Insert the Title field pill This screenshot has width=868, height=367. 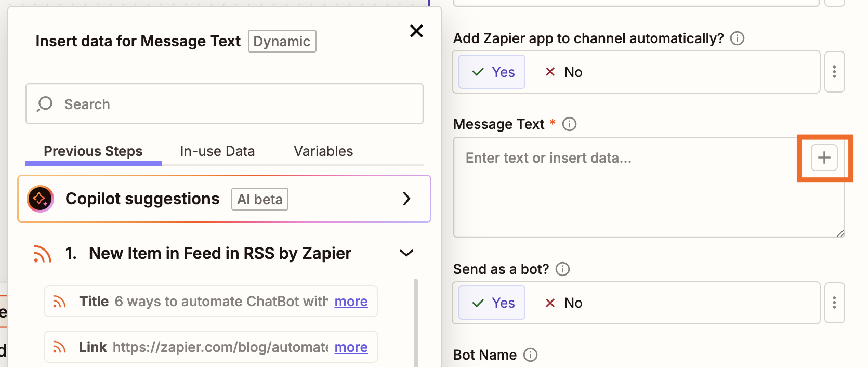(x=211, y=302)
